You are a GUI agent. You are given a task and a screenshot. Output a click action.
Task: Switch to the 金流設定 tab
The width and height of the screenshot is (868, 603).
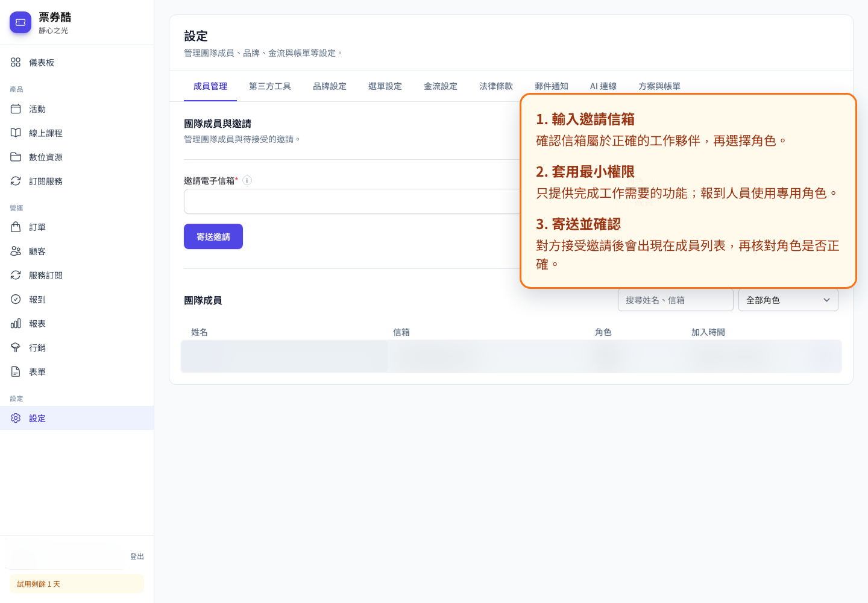441,86
